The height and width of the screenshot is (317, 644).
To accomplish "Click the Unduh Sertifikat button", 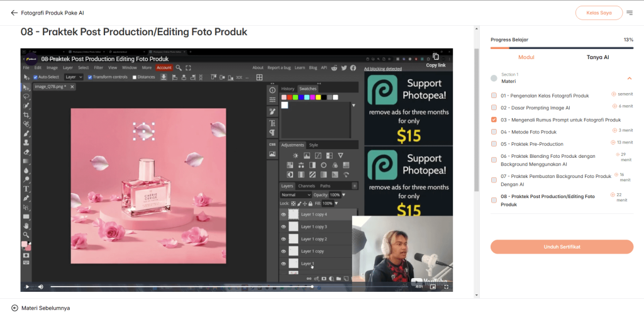I will pyautogui.click(x=562, y=247).
